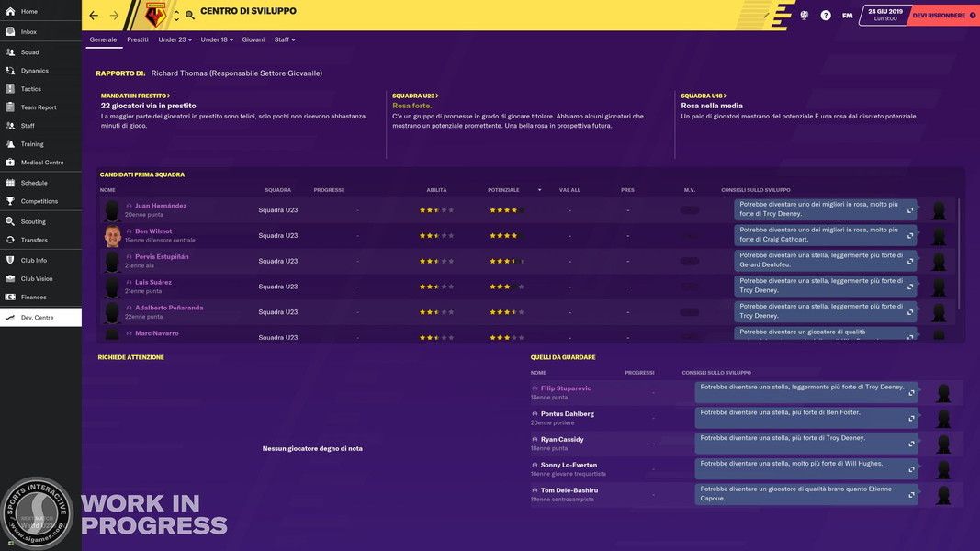
Task: Go back with the left arrow
Action: [94, 15]
